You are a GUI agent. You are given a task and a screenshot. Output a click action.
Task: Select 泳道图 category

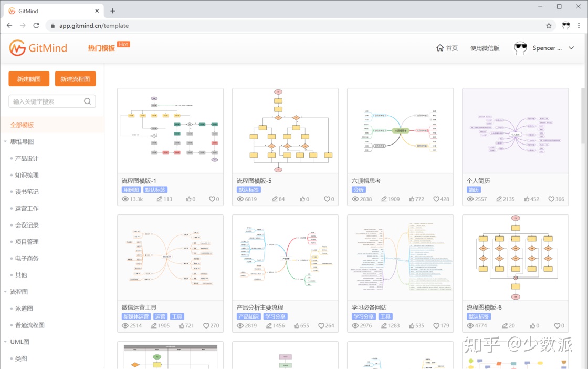24,309
